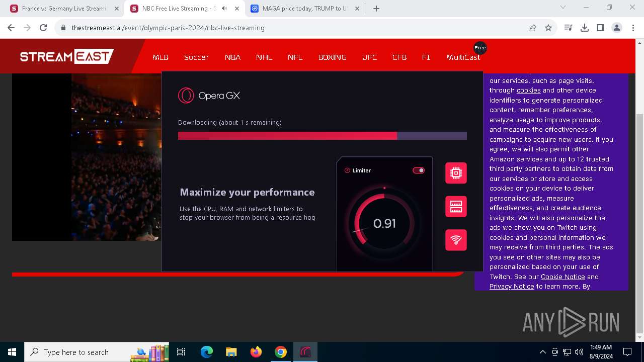Reload the current page
644x362 pixels.
(x=43, y=28)
